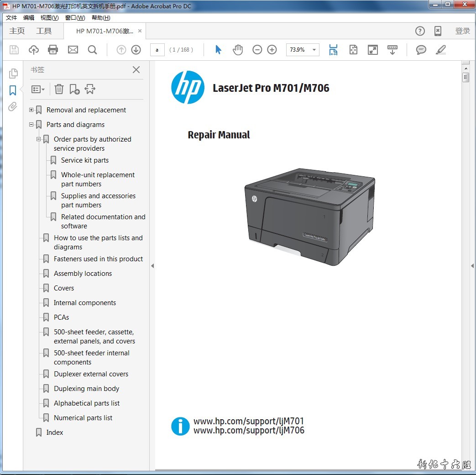Screen dimensions: 476x475
Task: Go to next page with down arrow
Action: pos(136,50)
